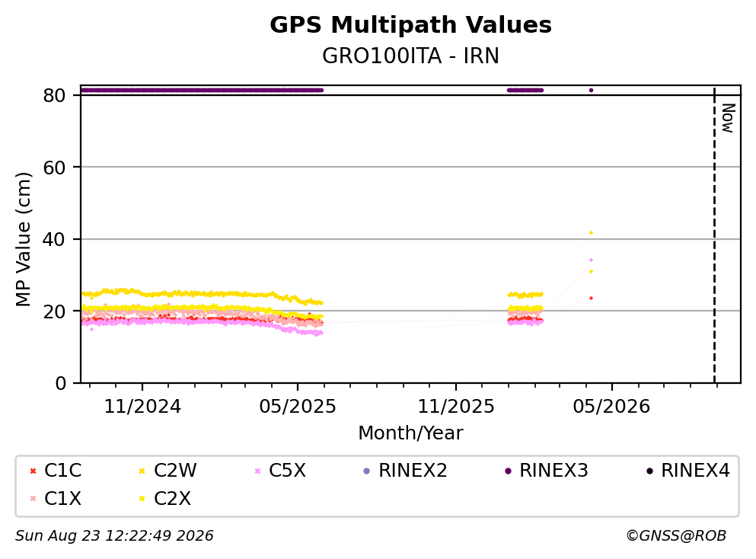Click the C2X yellow legend marker
Viewport: 756px width, 559px height.
tap(142, 499)
